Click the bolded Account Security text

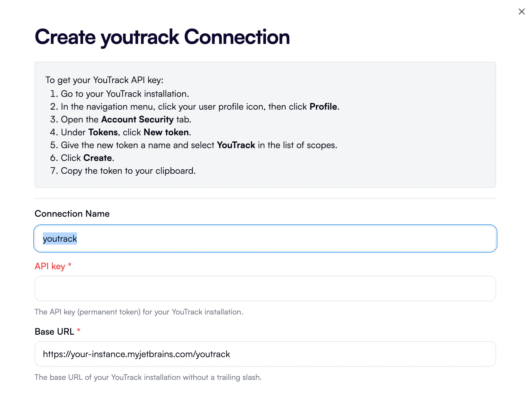[x=137, y=119]
